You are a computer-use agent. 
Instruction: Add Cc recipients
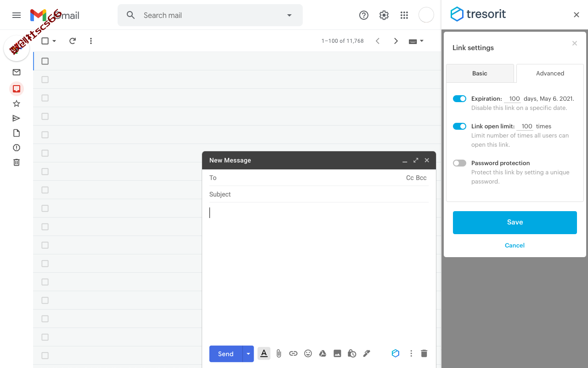(x=410, y=178)
